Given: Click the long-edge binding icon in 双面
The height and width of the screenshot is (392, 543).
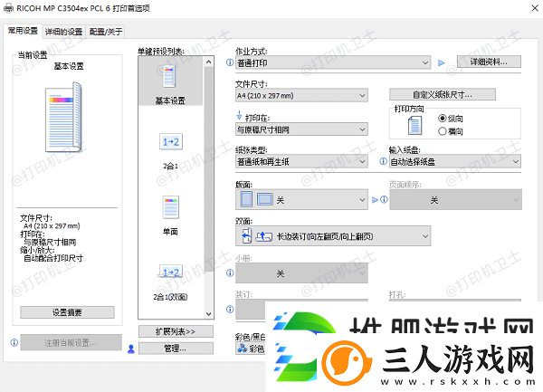Looking at the screenshot, I should [x=246, y=236].
